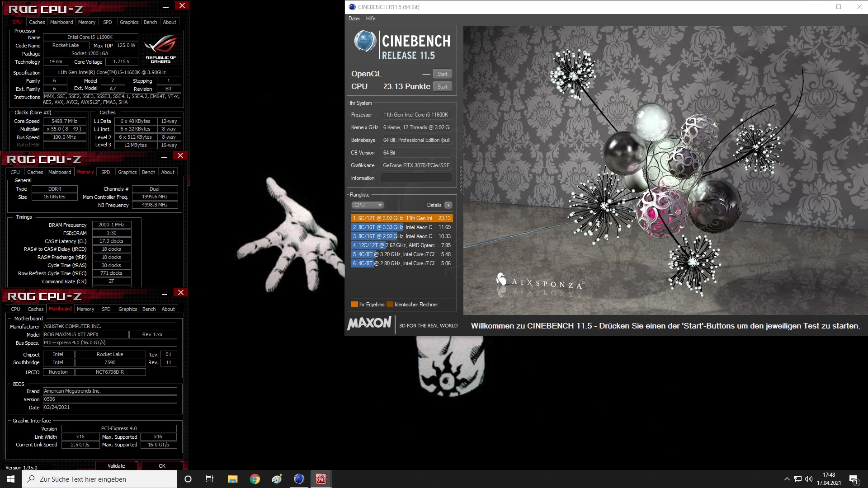Minimize the top ROG CPU-Z window
Screen dimensions: 868x488
coord(166,7)
